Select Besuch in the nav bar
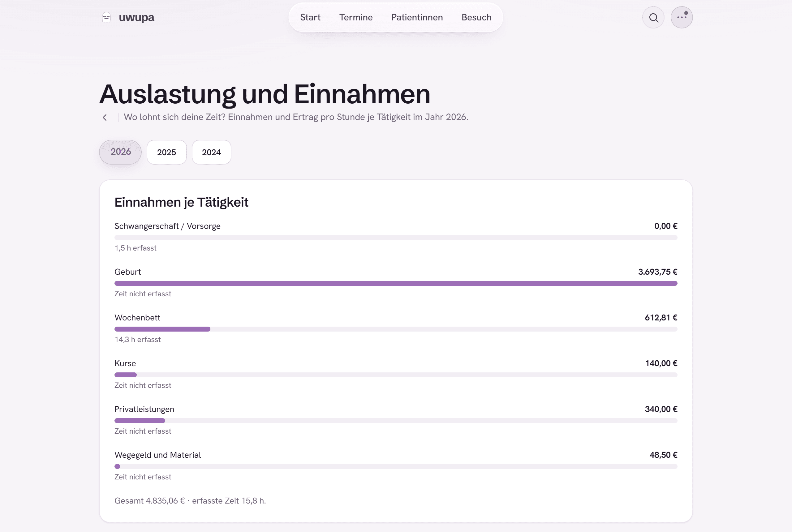Viewport: 792px width, 532px height. pos(476,17)
